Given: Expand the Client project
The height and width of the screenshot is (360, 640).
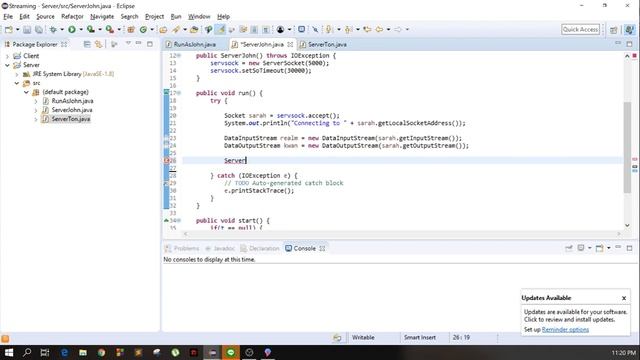Looking at the screenshot, I should pos(7,56).
